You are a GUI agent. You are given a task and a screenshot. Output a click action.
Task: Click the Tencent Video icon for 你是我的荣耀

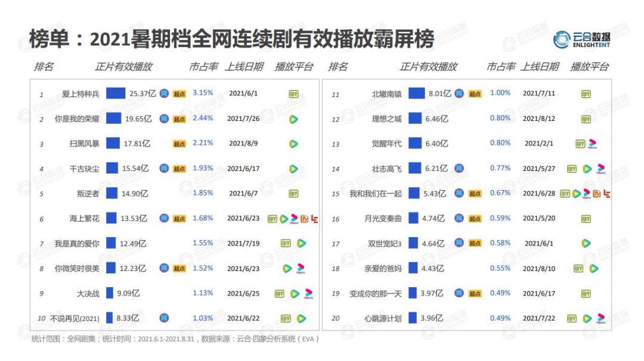(293, 119)
